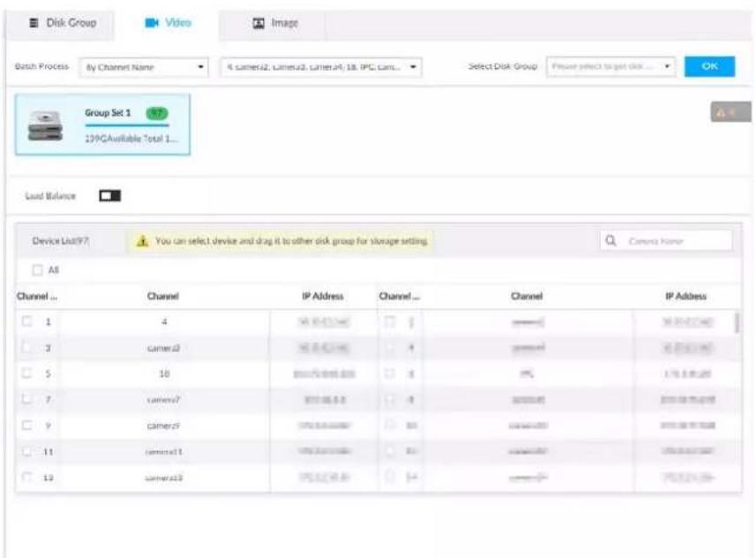Viewport: 756px width, 558px height.
Task: Open the Disk Group tab
Action: (62, 23)
